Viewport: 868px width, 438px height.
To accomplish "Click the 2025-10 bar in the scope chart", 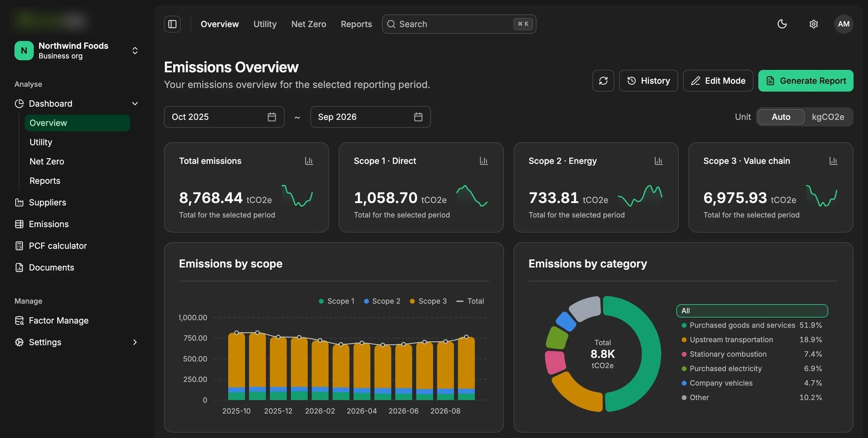I will [x=237, y=366].
